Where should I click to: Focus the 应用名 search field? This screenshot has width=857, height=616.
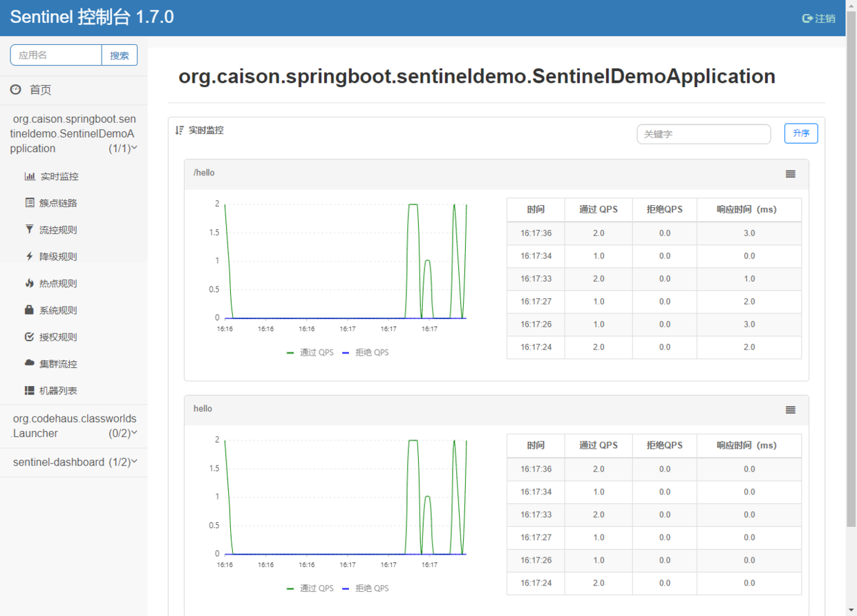click(x=56, y=55)
